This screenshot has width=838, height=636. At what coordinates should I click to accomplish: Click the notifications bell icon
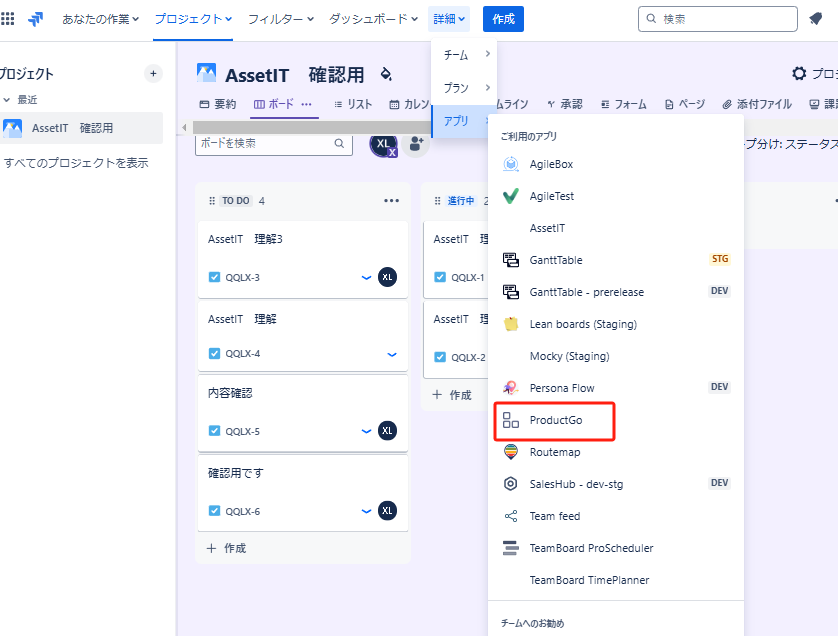pos(816,19)
